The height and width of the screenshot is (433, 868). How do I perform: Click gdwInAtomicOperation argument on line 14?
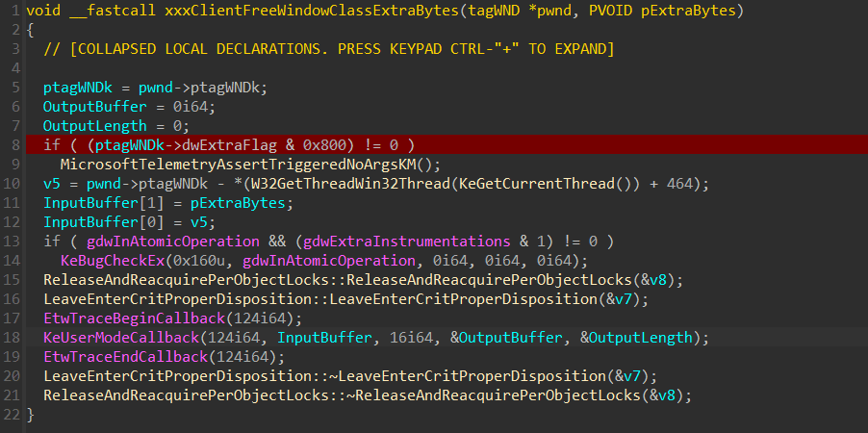pyautogui.click(x=329, y=260)
